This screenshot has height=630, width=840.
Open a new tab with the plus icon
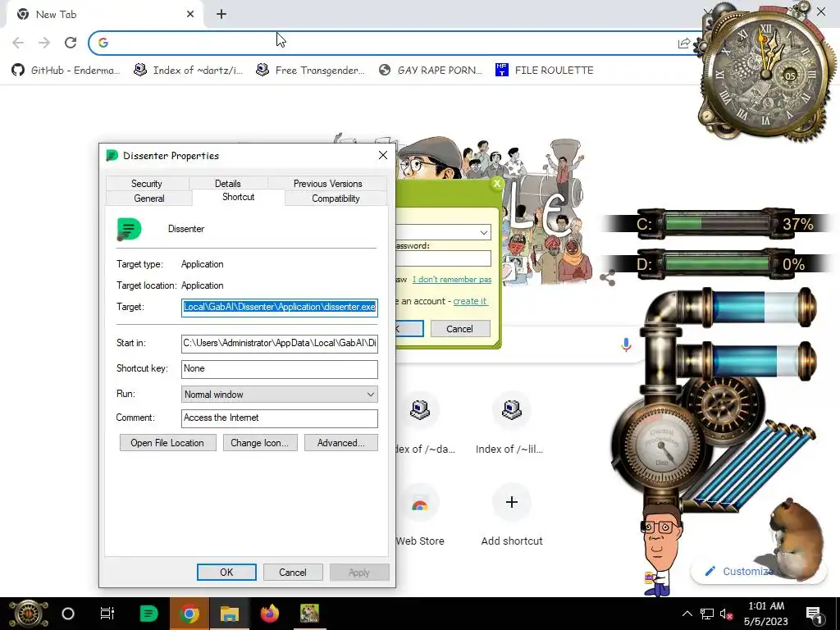[221, 15]
